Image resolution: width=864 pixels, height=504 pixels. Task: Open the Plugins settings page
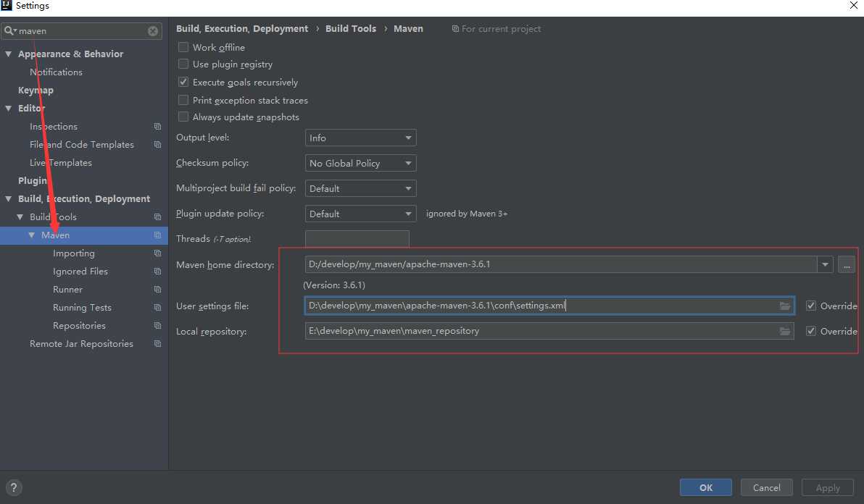33,180
